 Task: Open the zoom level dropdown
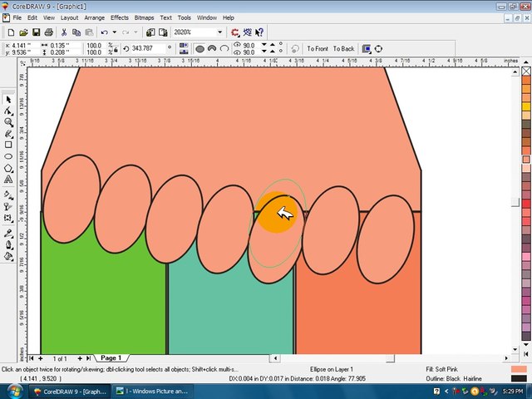[219, 32]
